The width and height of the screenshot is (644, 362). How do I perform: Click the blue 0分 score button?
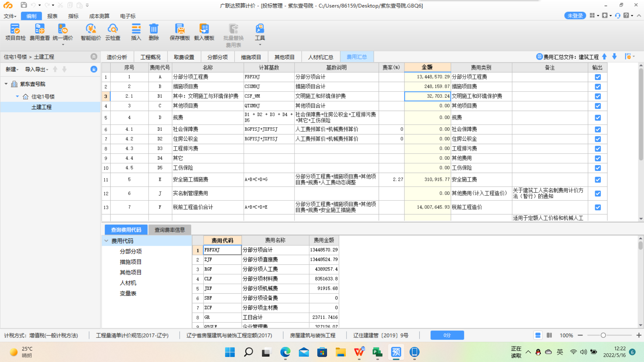coord(447,335)
